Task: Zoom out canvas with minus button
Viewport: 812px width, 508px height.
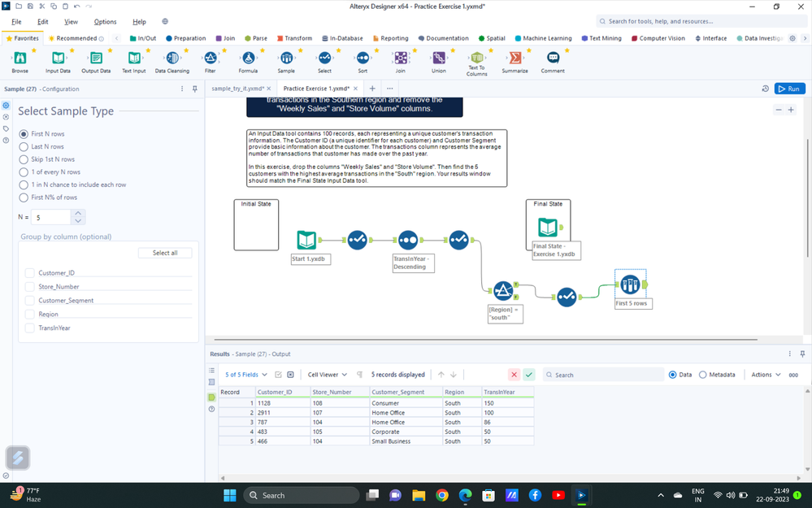Action: 779,110
